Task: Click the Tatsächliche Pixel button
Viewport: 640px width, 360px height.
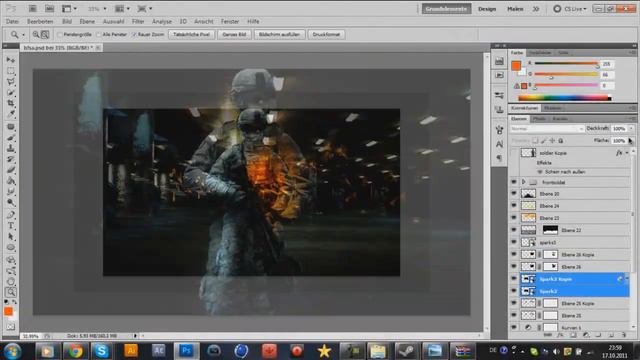Action: (x=191, y=35)
